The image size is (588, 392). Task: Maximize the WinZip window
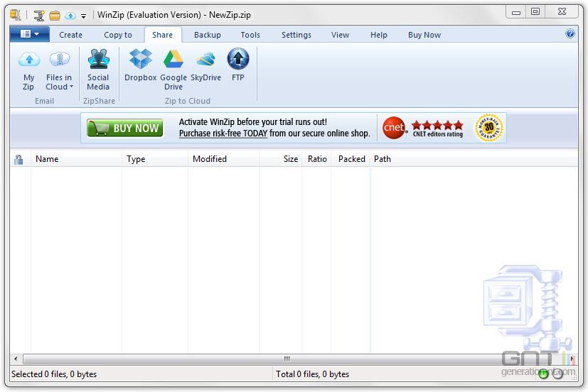pyautogui.click(x=535, y=11)
